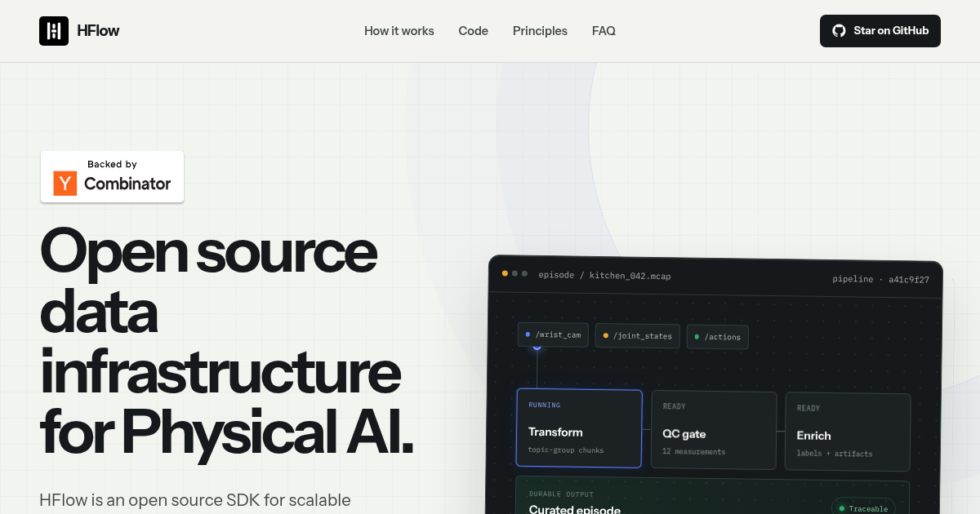980x514 pixels.
Task: Click the QC gate pipeline node
Action: pyautogui.click(x=714, y=430)
